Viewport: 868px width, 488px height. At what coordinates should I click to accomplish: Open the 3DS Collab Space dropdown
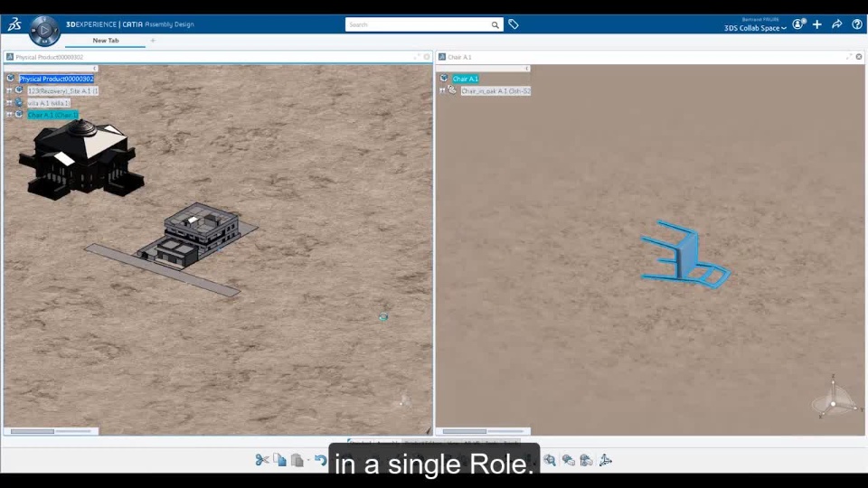(755, 28)
